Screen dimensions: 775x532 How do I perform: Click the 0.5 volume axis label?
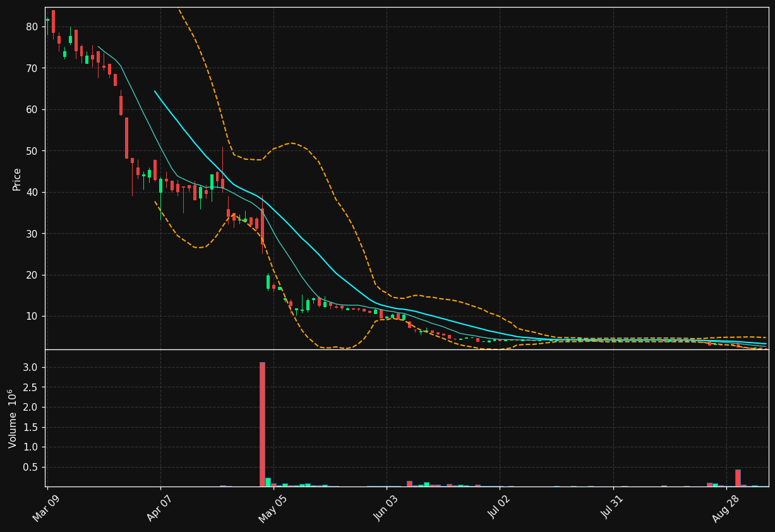point(32,468)
